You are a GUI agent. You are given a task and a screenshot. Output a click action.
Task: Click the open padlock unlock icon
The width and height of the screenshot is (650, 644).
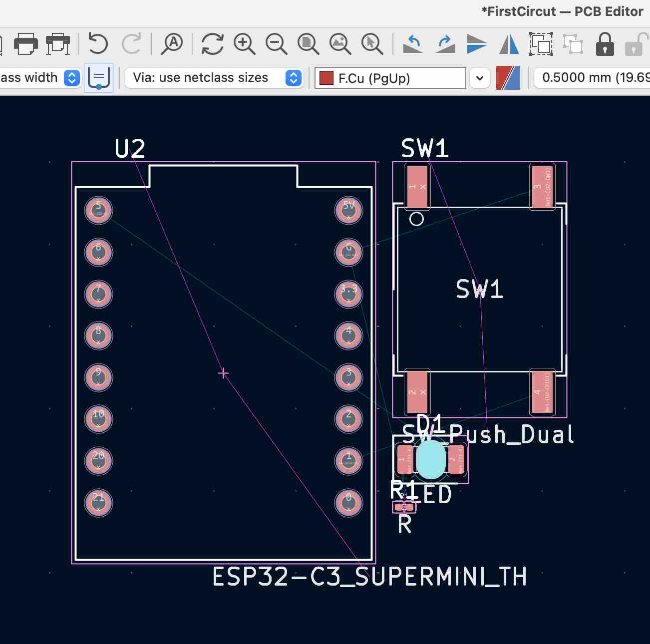tap(637, 44)
